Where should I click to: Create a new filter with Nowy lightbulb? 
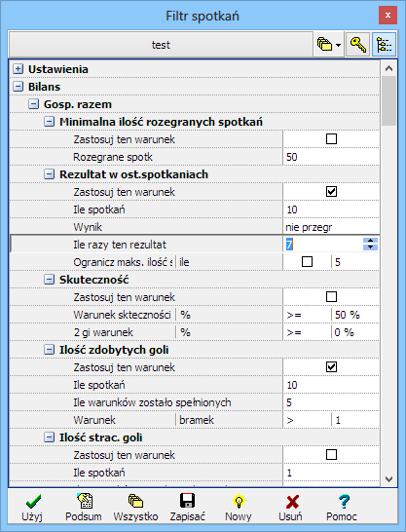tap(239, 508)
